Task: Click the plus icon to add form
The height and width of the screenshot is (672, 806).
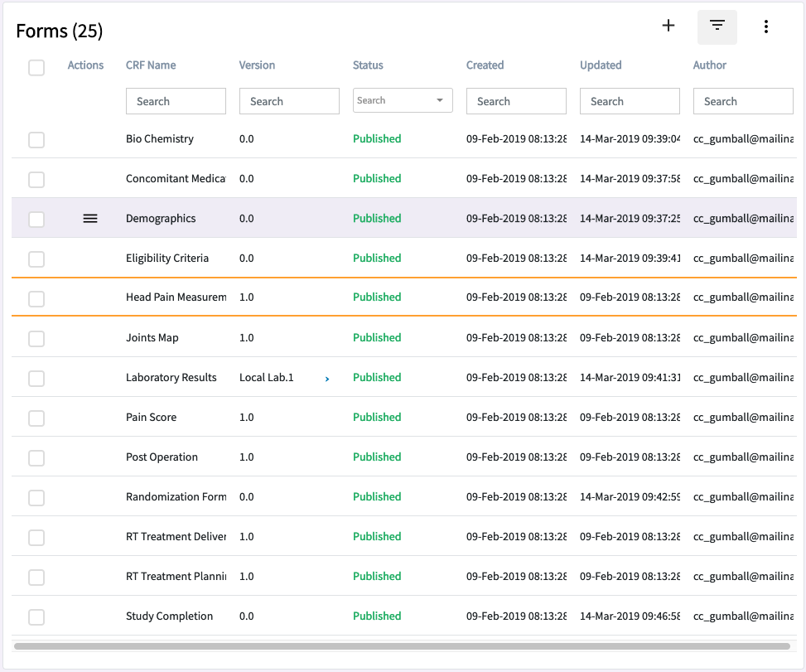Action: [668, 27]
